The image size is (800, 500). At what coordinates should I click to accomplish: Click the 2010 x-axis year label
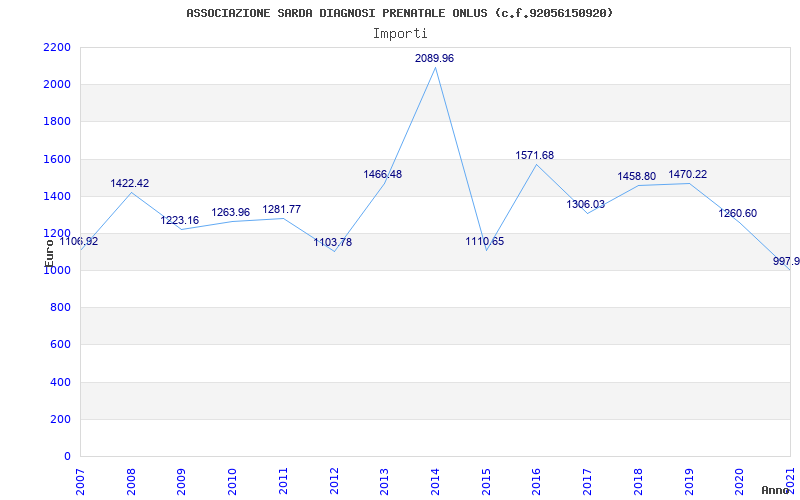coord(233,482)
